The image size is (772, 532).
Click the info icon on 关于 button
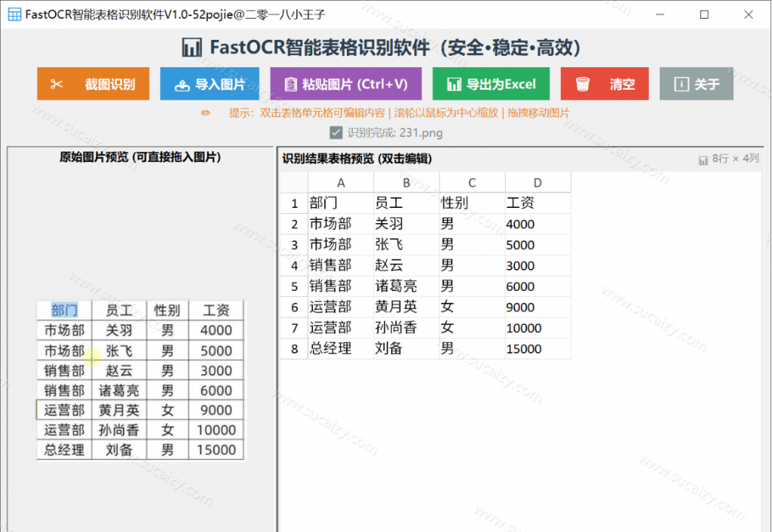point(681,84)
